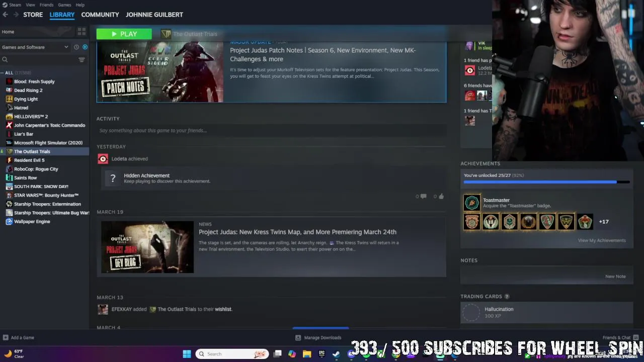Expand Games and Software filter dropdown
644x362 pixels.
click(x=35, y=47)
